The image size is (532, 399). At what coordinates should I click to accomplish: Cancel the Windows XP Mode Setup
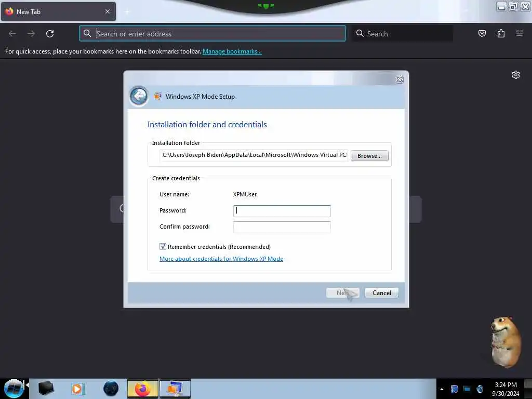[x=381, y=293]
